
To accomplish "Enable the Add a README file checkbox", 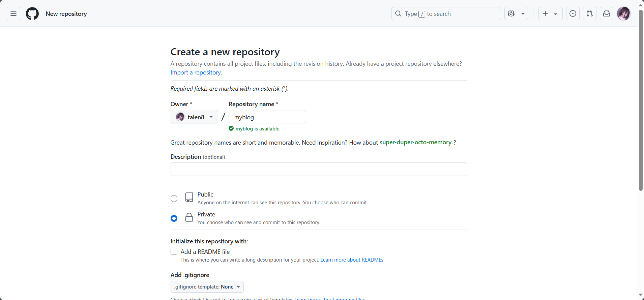I will click(x=174, y=251).
